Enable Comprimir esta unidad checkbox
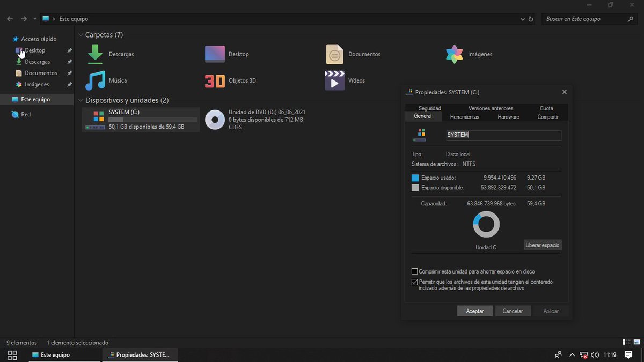Viewport: 644px width, 362px height. tap(414, 271)
